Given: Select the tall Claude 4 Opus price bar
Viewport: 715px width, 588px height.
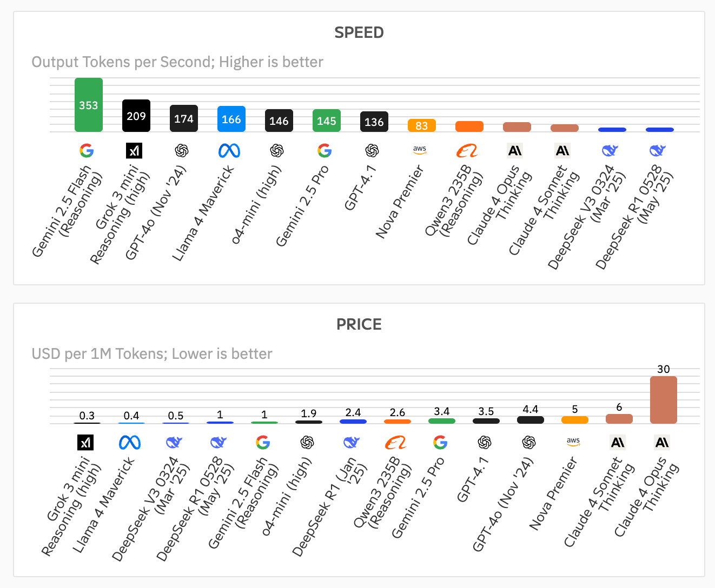Looking at the screenshot, I should [x=664, y=400].
